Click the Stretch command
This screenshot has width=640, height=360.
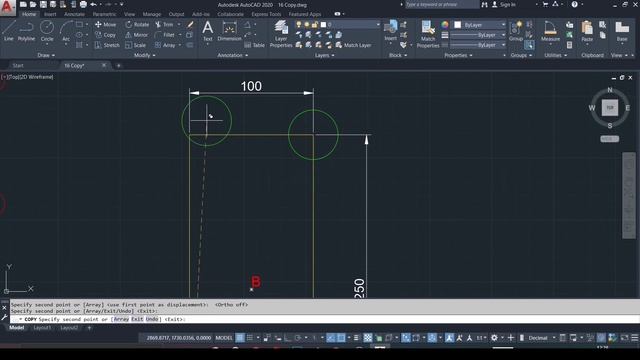coord(107,45)
